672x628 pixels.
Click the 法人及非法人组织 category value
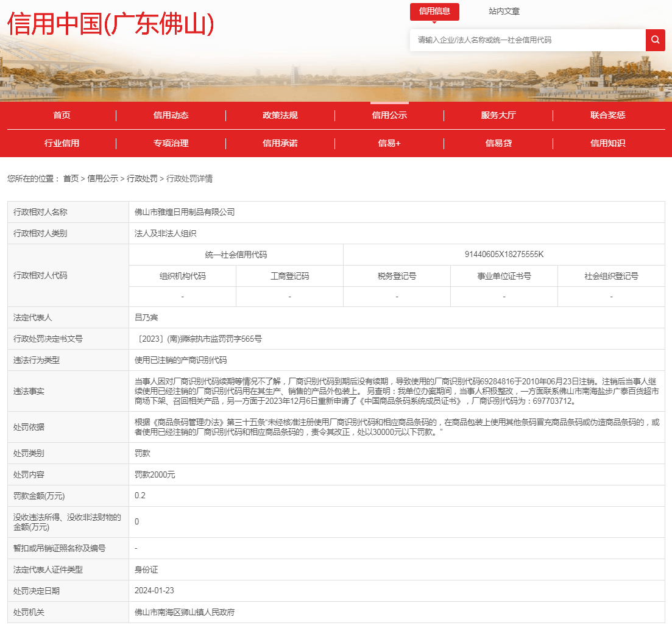pyautogui.click(x=166, y=233)
